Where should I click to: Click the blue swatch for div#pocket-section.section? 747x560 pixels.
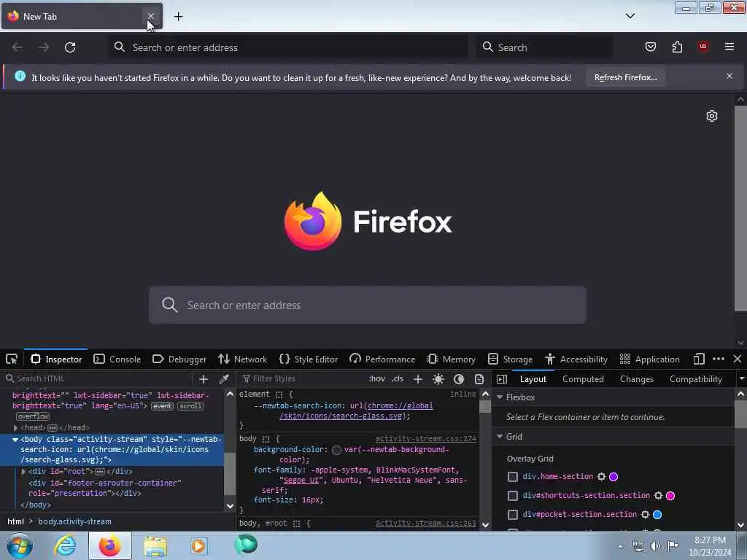point(657,515)
